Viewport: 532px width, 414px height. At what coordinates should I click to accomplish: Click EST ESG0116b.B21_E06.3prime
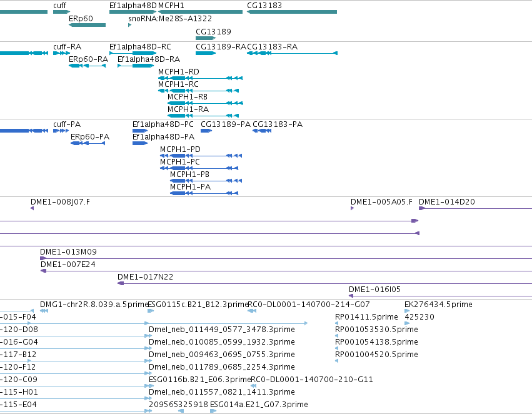[x=199, y=380]
